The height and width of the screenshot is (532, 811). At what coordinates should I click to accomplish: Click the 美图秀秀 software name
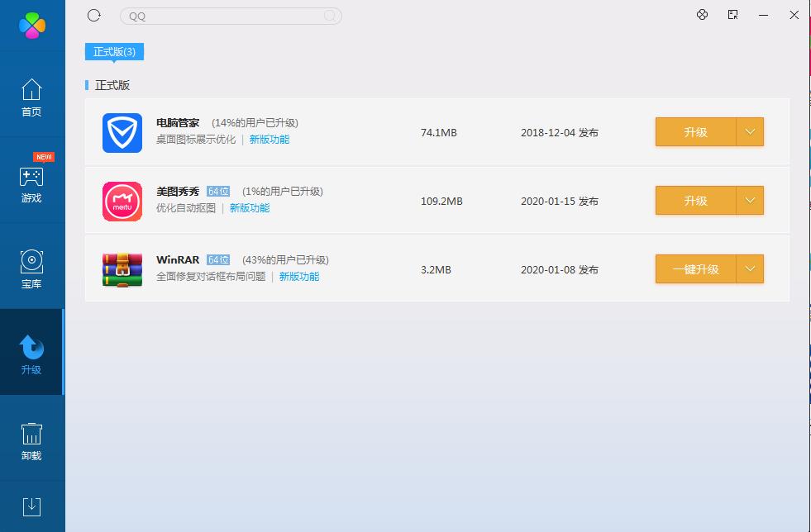click(178, 192)
